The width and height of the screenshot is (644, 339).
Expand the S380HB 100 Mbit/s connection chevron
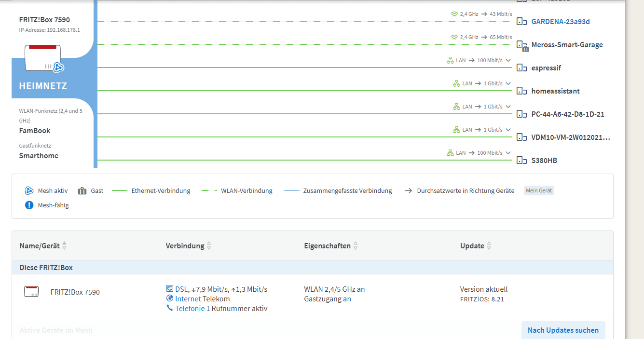(507, 153)
